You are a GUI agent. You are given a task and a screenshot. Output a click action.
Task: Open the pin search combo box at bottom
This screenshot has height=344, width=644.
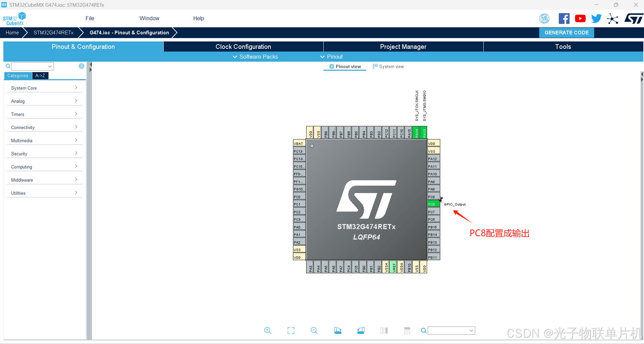click(451, 331)
